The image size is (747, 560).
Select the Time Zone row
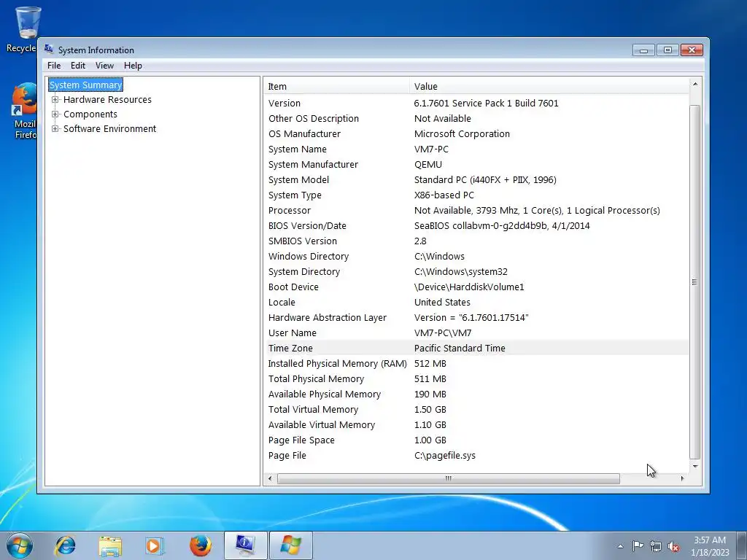coord(476,348)
